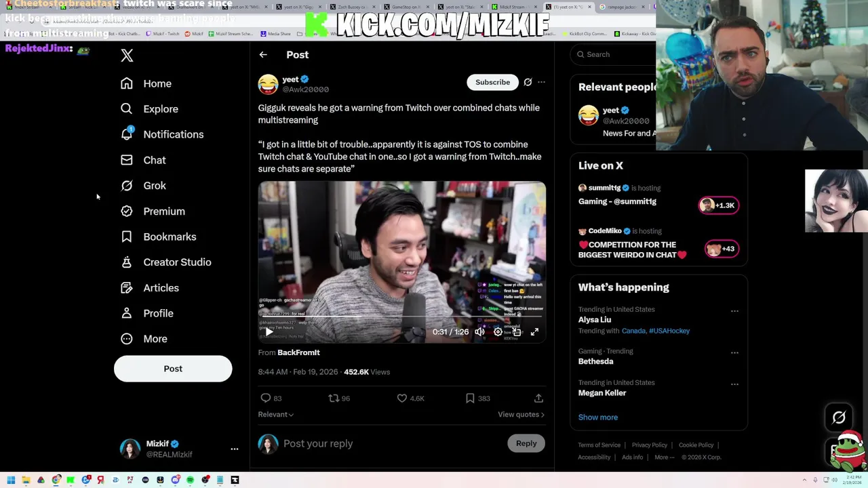Open View quotes link
This screenshot has width=868, height=488.
tap(521, 414)
